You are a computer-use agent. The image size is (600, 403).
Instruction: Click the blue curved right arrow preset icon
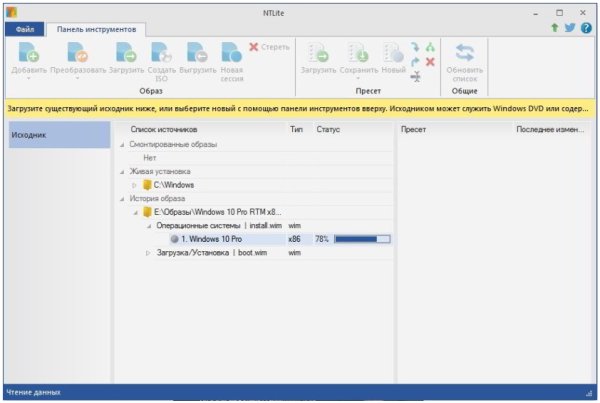(415, 62)
